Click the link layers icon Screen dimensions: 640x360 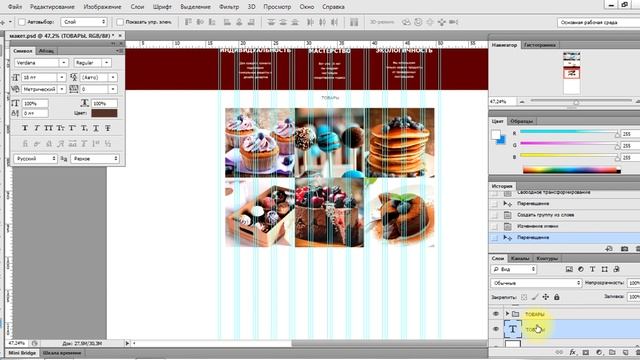(560, 352)
